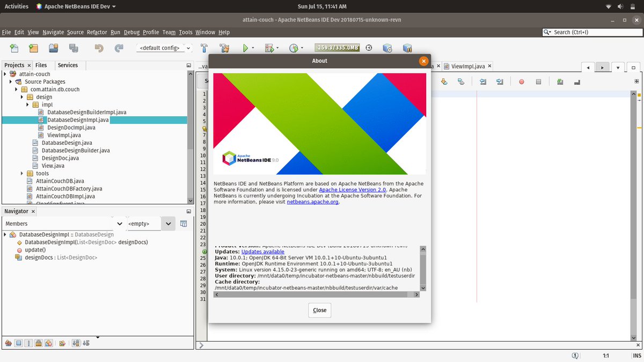The width and height of the screenshot is (644, 362).
Task: Open the Updates available link
Action: (263, 252)
